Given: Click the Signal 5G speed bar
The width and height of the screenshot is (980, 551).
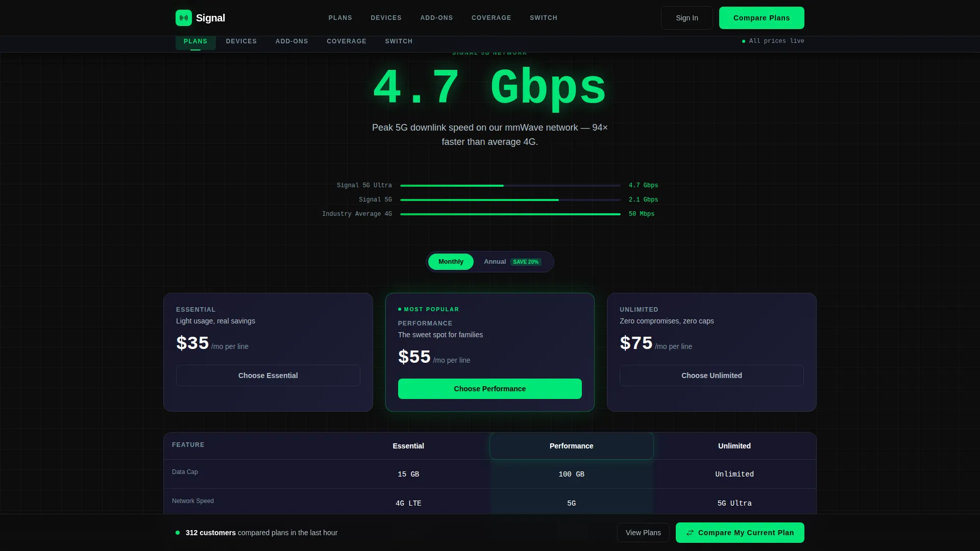Looking at the screenshot, I should pyautogui.click(x=510, y=200).
